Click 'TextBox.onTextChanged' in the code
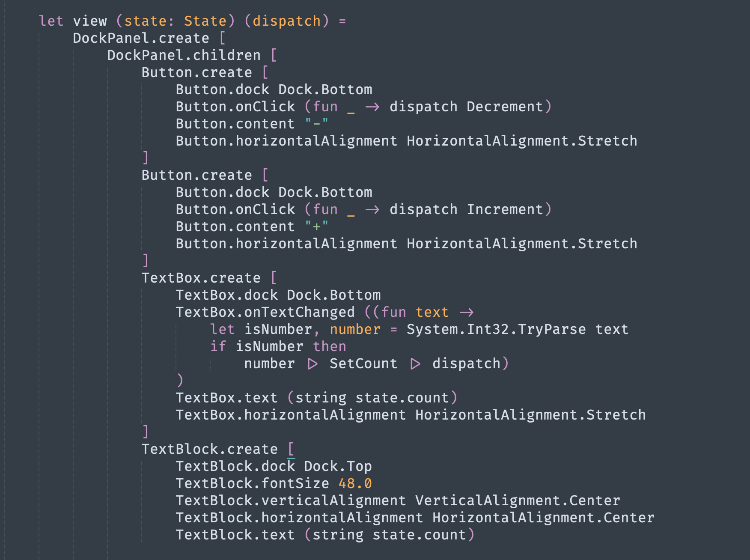The width and height of the screenshot is (750, 560). point(265,312)
